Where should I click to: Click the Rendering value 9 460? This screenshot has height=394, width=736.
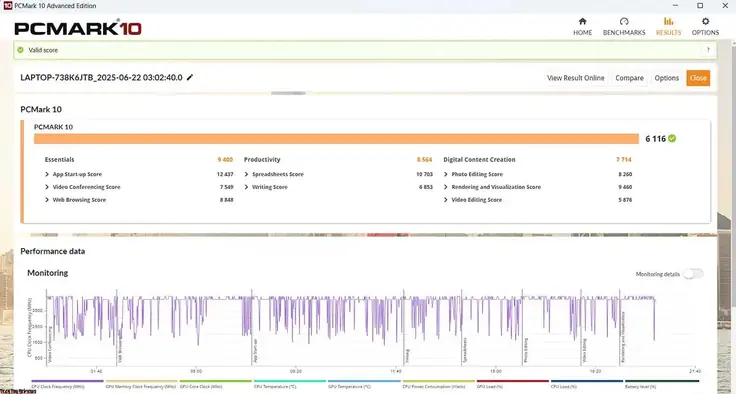pyautogui.click(x=625, y=187)
